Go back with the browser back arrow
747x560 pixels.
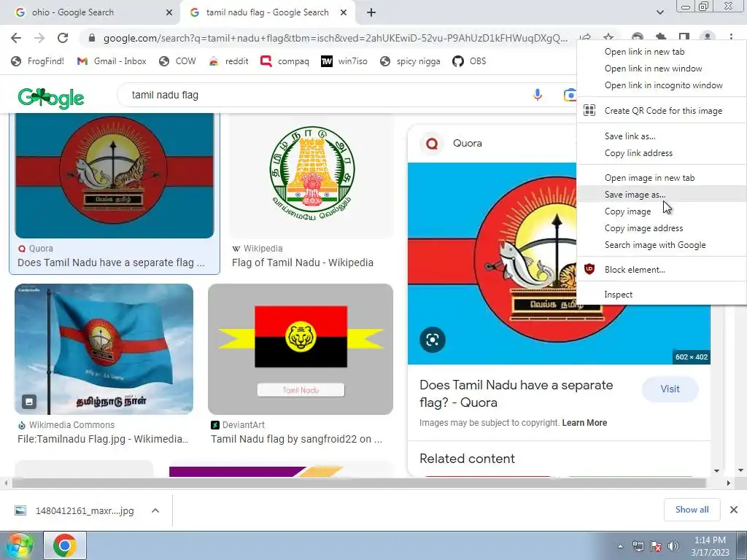click(x=16, y=38)
